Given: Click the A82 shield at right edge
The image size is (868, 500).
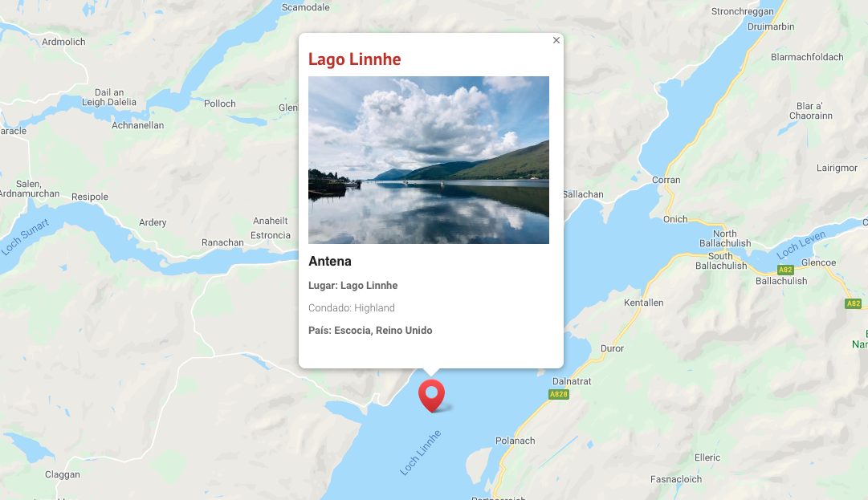Looking at the screenshot, I should (x=853, y=303).
